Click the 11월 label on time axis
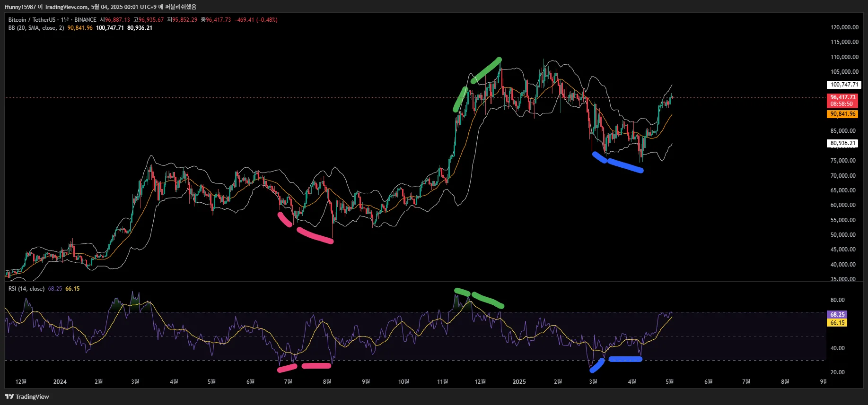Screen dimensions: 868x405 pos(442,382)
